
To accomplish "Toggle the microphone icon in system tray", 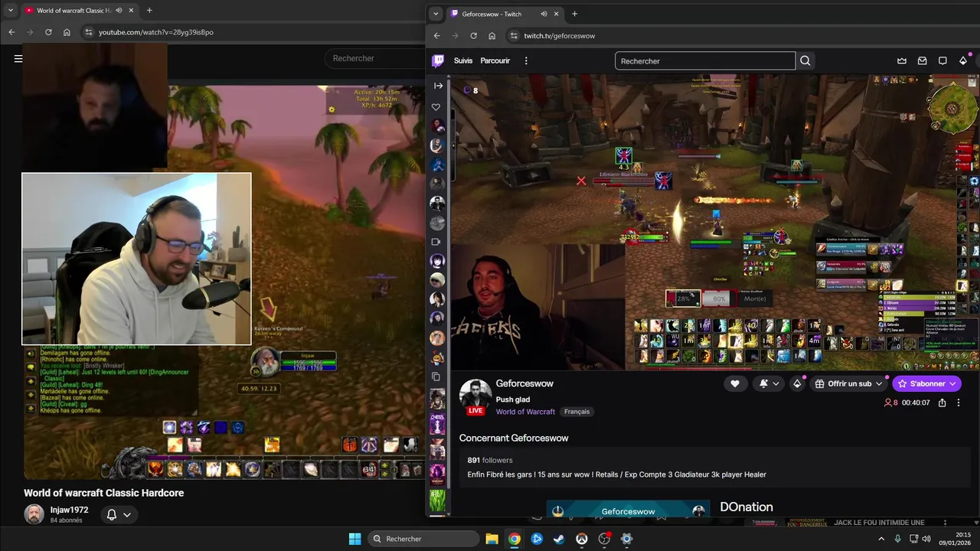I will tap(897, 539).
